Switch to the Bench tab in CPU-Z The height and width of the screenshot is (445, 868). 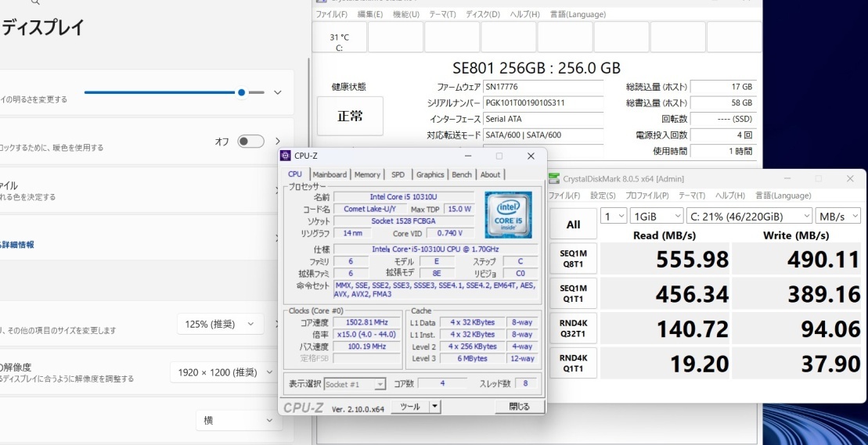[462, 174]
